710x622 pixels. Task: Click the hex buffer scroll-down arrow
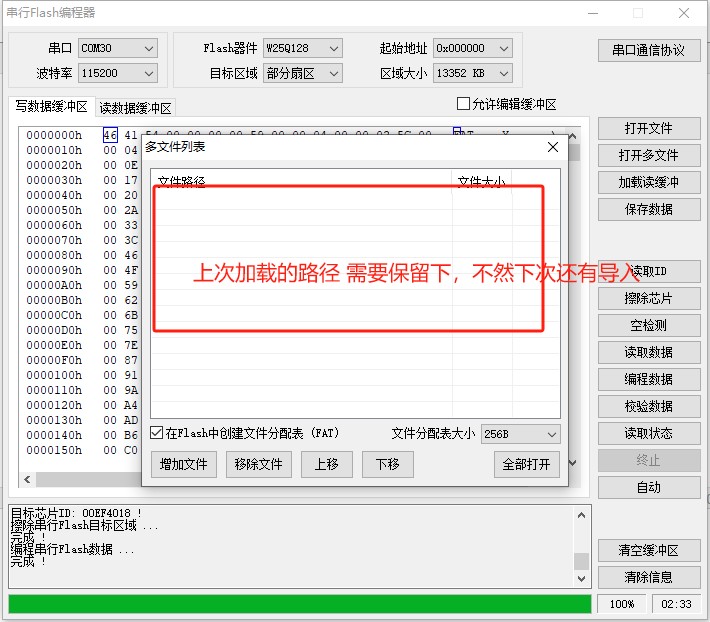point(573,462)
